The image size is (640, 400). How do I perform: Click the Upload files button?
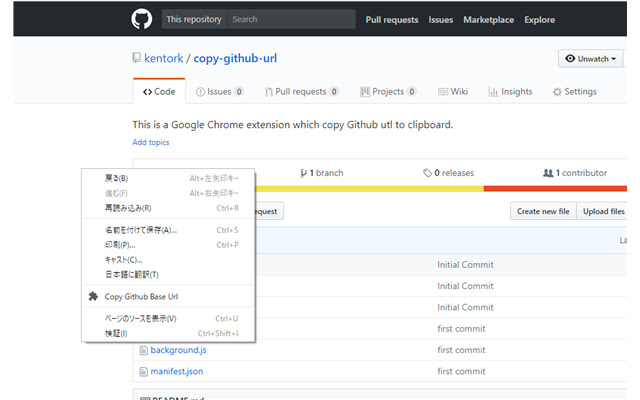point(602,211)
